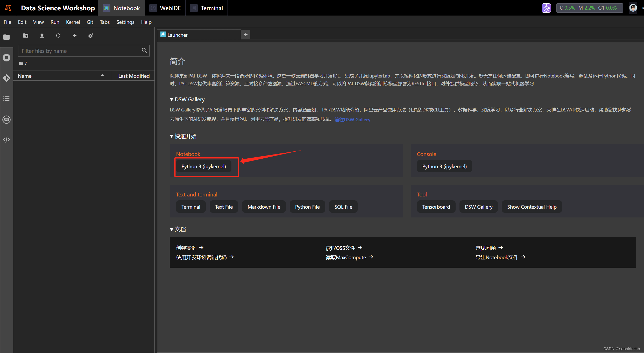This screenshot has width=644, height=353.
Task: Open the Git sidebar panel
Action: point(6,78)
